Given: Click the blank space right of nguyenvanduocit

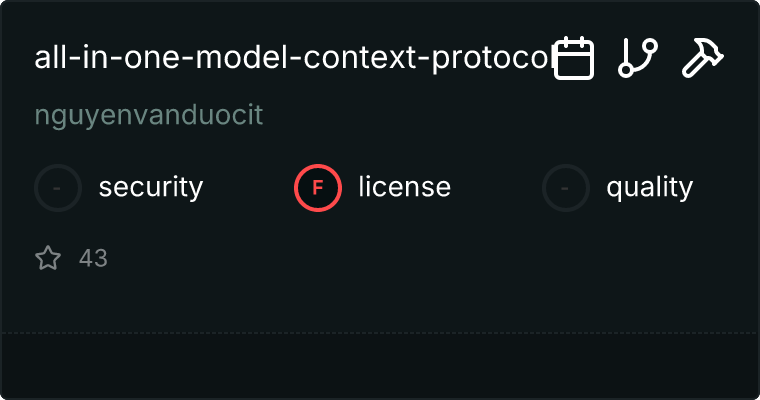Looking at the screenshot, I should pos(500,115).
